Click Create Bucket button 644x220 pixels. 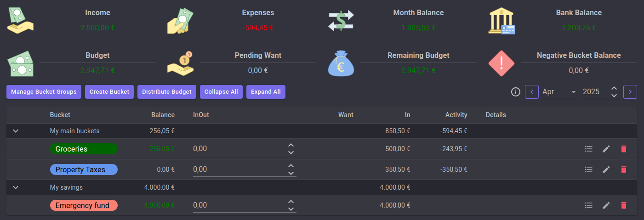click(x=109, y=92)
